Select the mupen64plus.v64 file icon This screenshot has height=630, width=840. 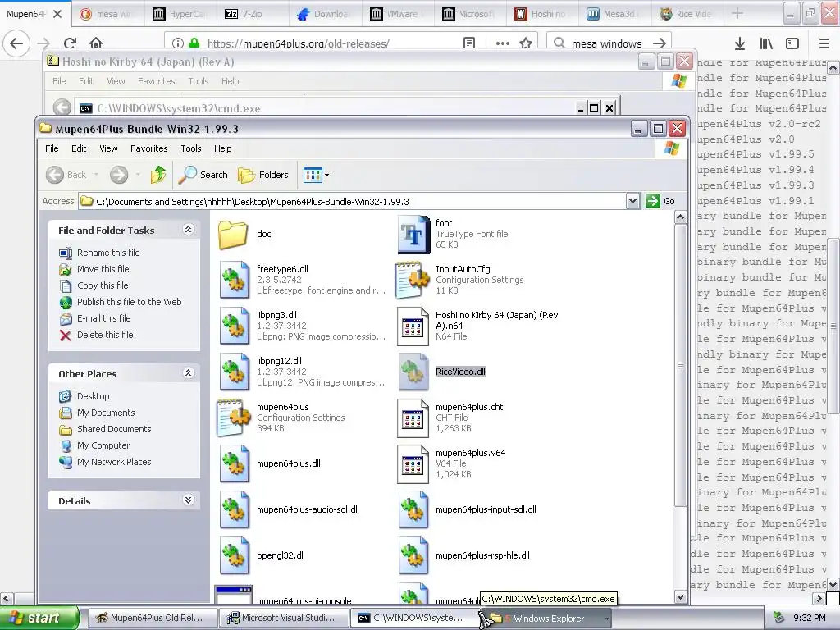(413, 464)
